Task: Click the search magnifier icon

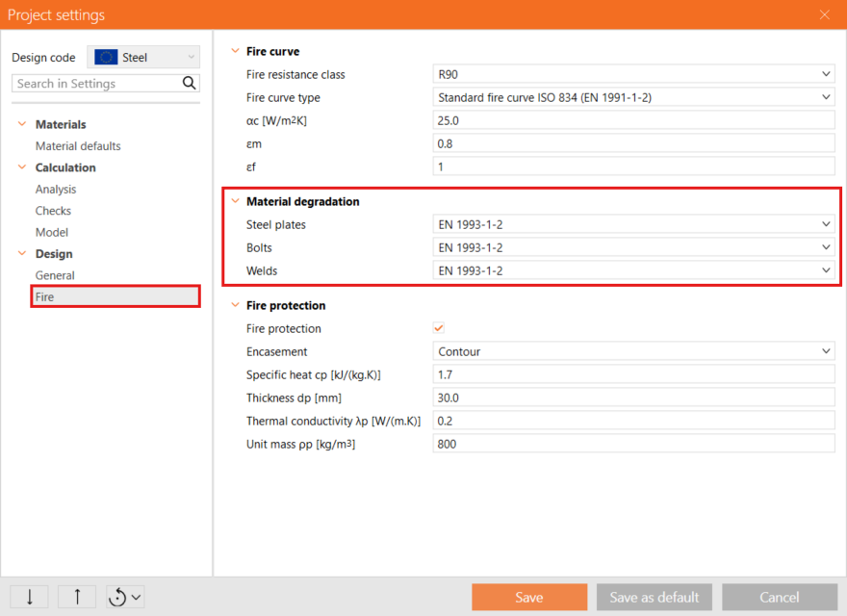Action: click(190, 84)
